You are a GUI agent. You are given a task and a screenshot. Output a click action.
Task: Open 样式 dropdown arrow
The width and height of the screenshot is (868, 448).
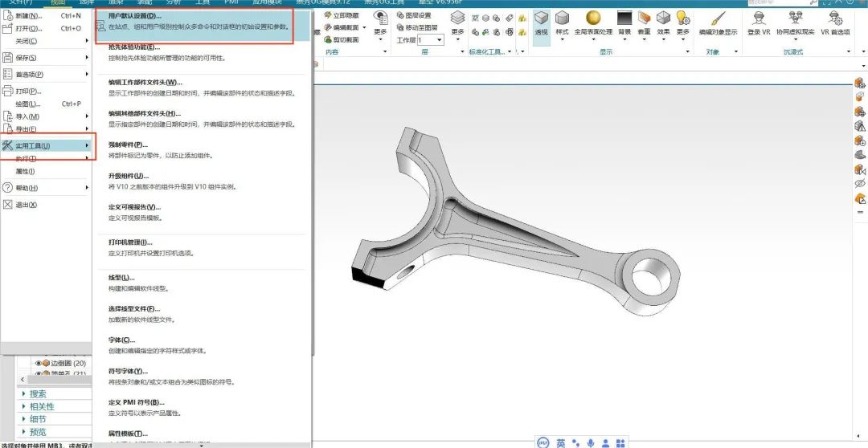[562, 40]
